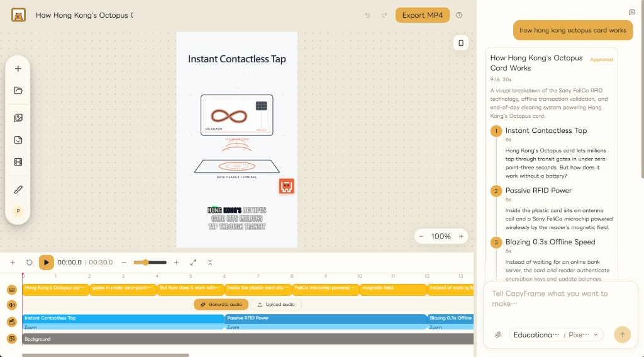The height and width of the screenshot is (357, 644).
Task: Click the send arrow button in chat
Action: (622, 335)
